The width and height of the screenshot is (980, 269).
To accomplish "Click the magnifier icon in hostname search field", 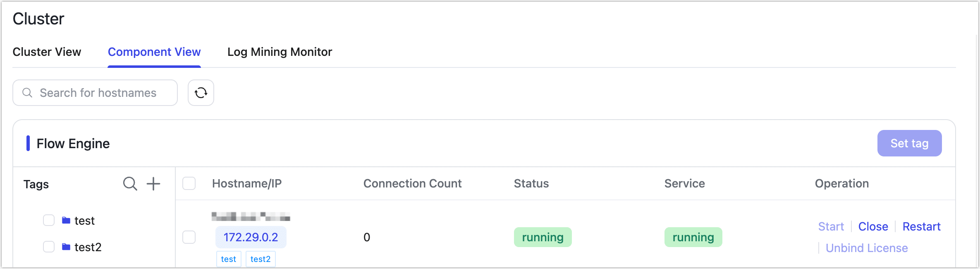I will coord(27,92).
